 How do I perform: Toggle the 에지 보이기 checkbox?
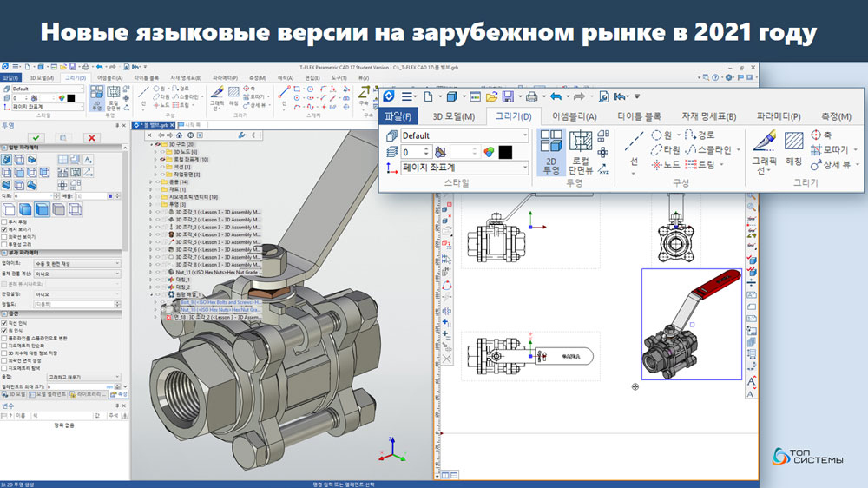pos(4,229)
